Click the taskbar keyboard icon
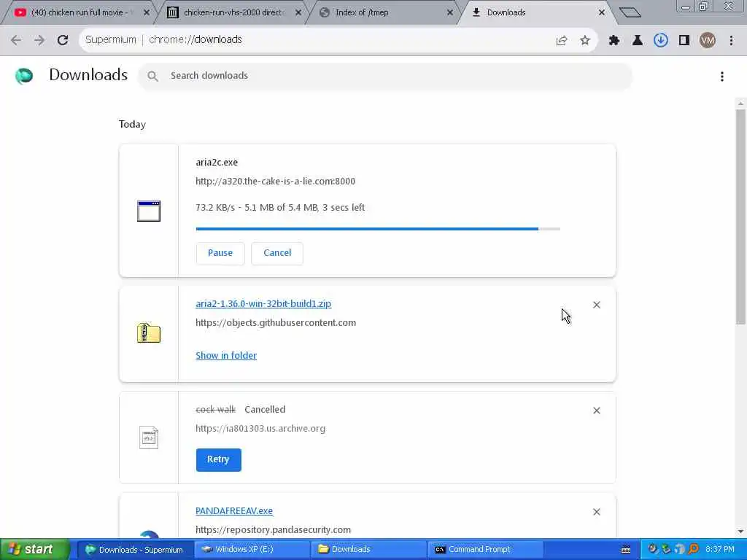Image resolution: width=747 pixels, height=560 pixels. tap(626, 550)
